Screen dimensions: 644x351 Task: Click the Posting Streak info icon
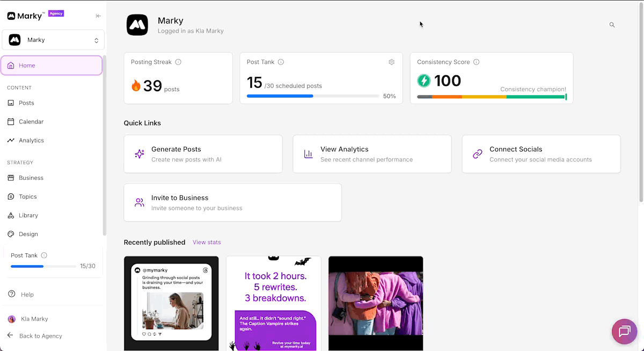[x=178, y=62]
